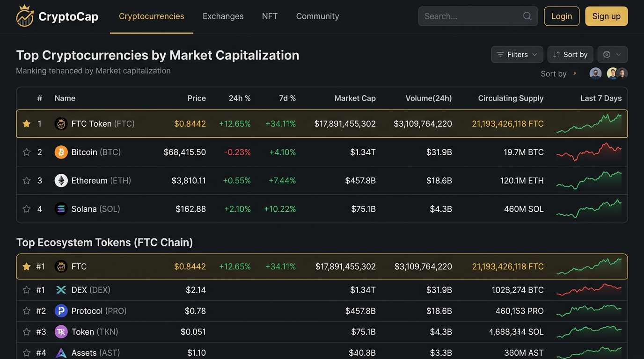Click the orange Bitcoin coin icon
644x359 pixels.
(61, 152)
